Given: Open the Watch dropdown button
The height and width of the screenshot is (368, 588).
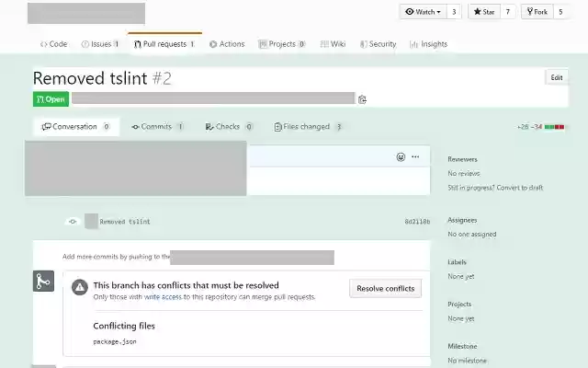Looking at the screenshot, I should click(423, 12).
